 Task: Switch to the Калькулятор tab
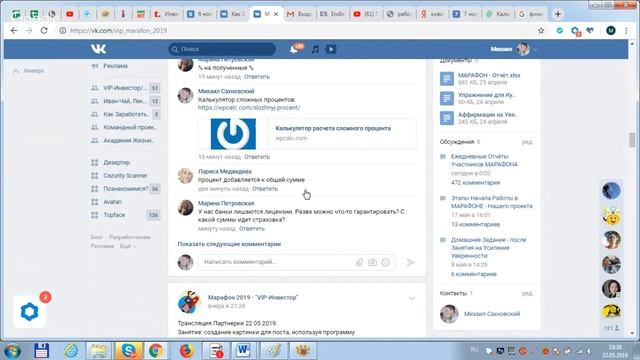(498, 14)
